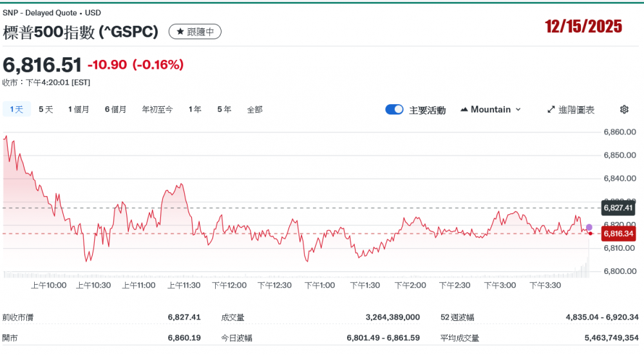Select the 1天 time range tab
The image size is (644, 355).
[x=16, y=109]
